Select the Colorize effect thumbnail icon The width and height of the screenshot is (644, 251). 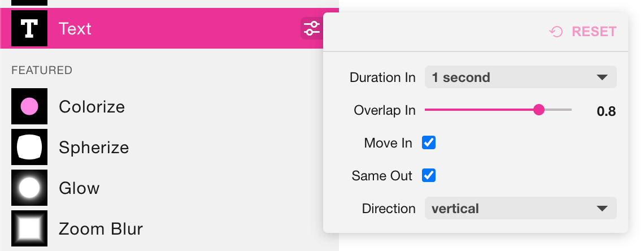pos(29,106)
